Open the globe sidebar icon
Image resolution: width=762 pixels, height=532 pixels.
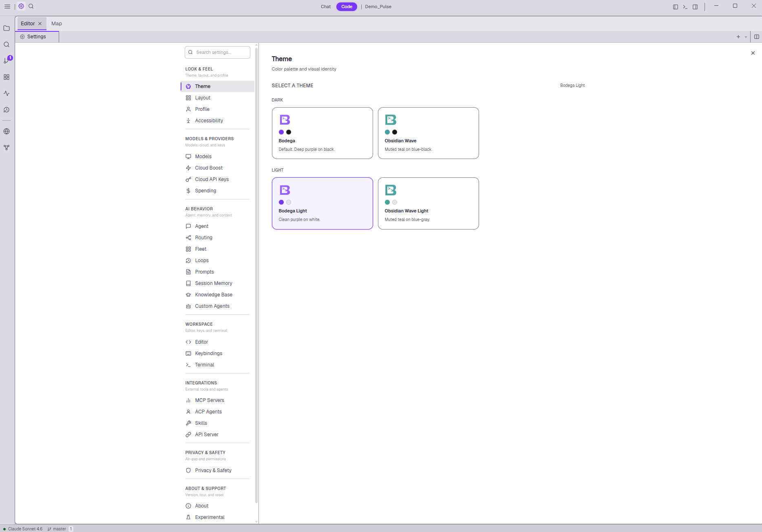click(7, 131)
